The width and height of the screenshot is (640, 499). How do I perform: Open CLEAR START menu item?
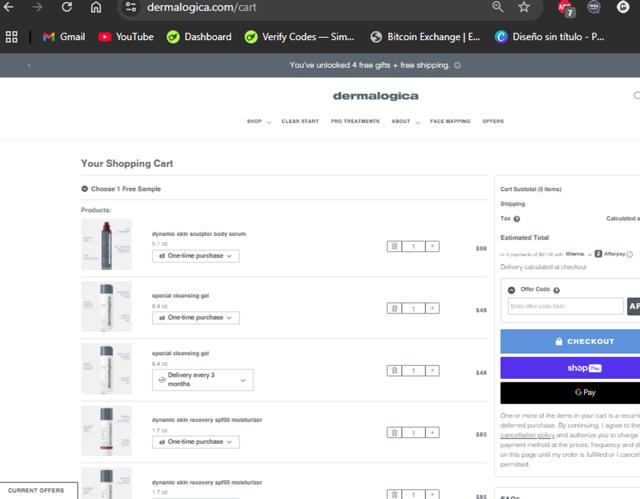[x=300, y=121]
